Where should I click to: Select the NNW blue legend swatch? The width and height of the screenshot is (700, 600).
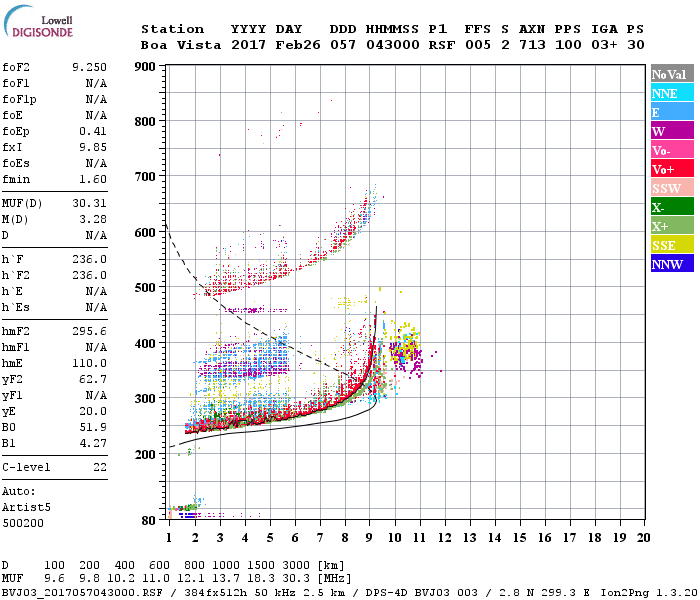point(672,264)
